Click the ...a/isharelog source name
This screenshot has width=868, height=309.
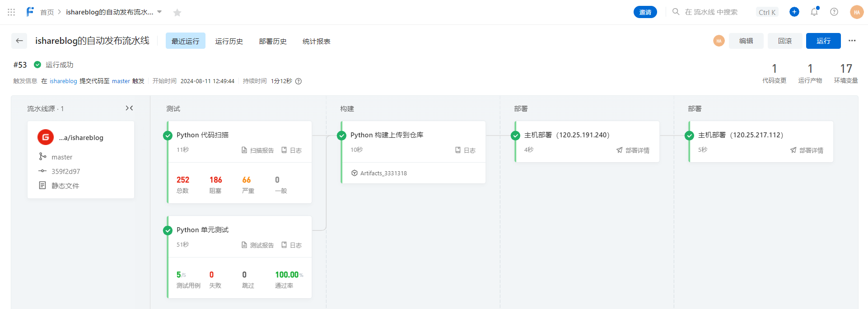tap(81, 138)
